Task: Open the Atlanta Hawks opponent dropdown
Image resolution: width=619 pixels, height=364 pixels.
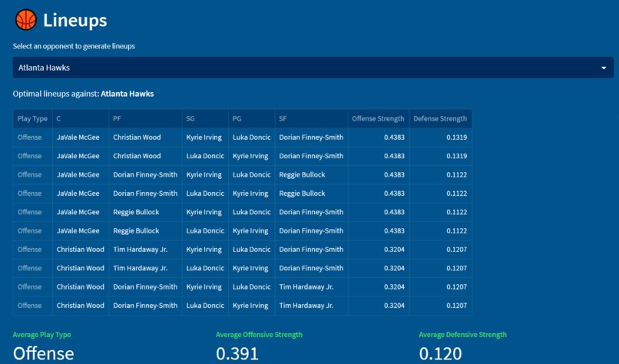Action: 313,68
